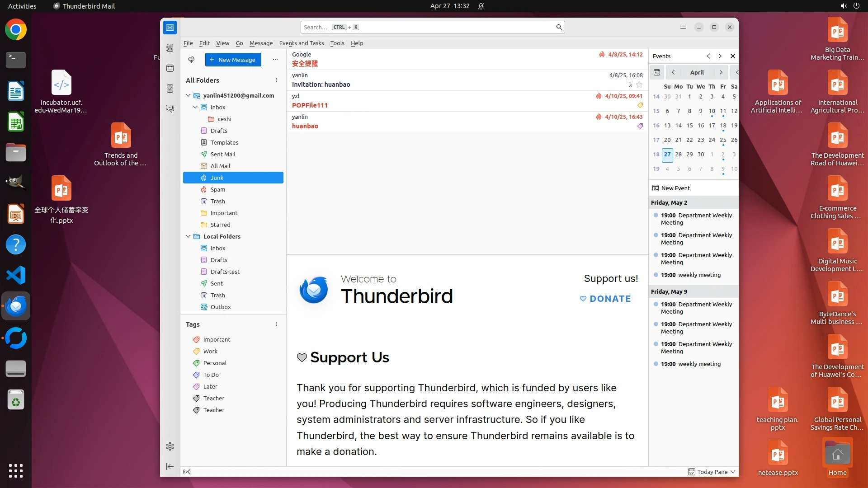The height and width of the screenshot is (488, 868).
Task: Open the Calendar space icon
Action: [170, 68]
